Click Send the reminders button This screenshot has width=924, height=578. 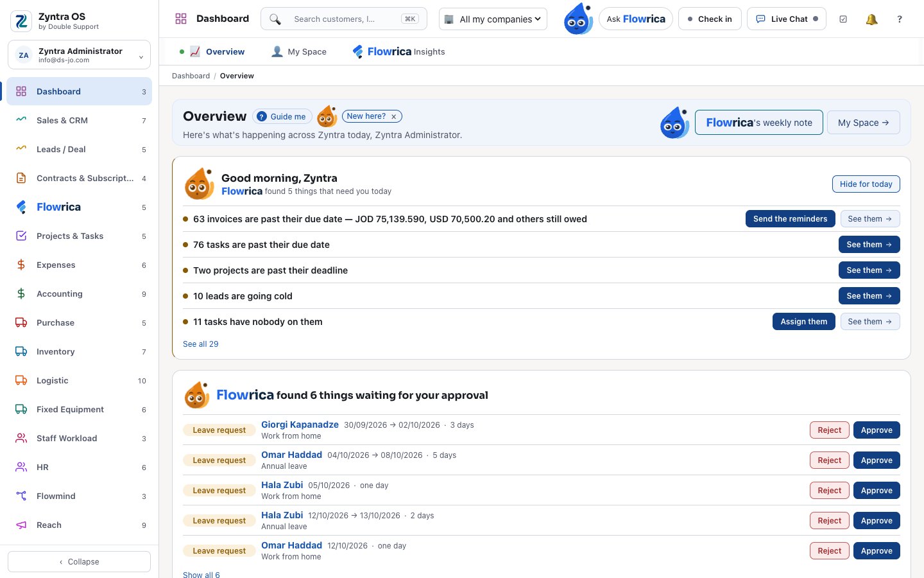791,219
